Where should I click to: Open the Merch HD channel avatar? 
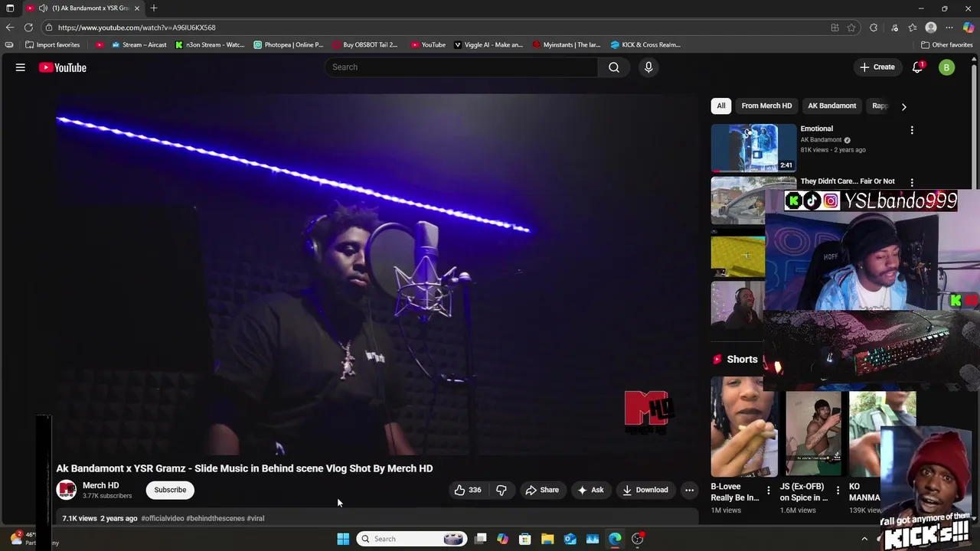click(67, 490)
